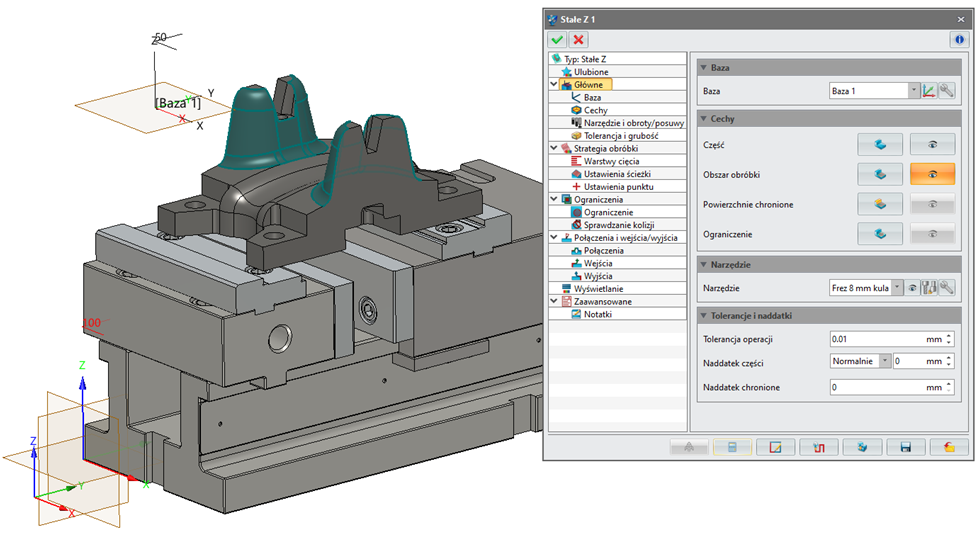
Task: Toggle visibility of Powierzchnie chronione
Action: pos(932,204)
